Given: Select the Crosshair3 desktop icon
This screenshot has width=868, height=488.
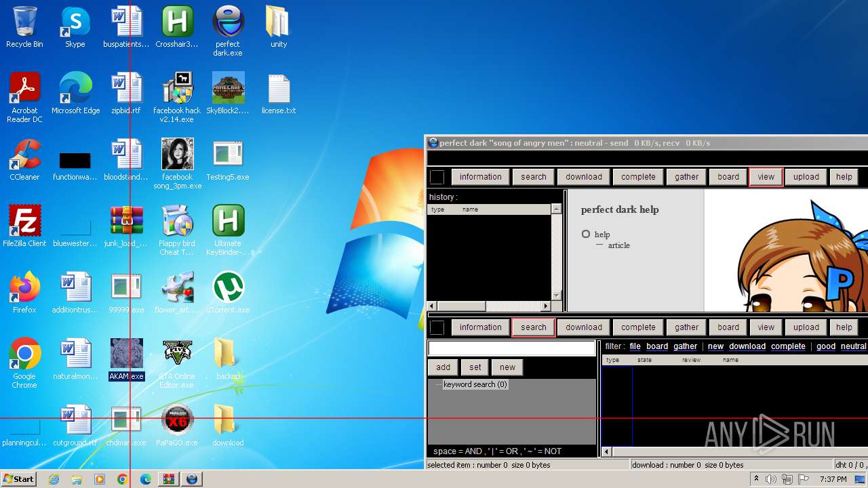Looking at the screenshot, I should tap(177, 27).
